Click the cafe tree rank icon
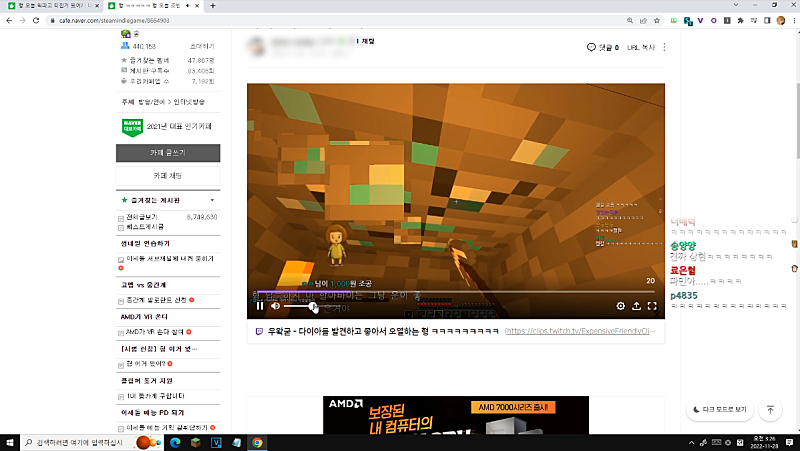 tap(126, 34)
